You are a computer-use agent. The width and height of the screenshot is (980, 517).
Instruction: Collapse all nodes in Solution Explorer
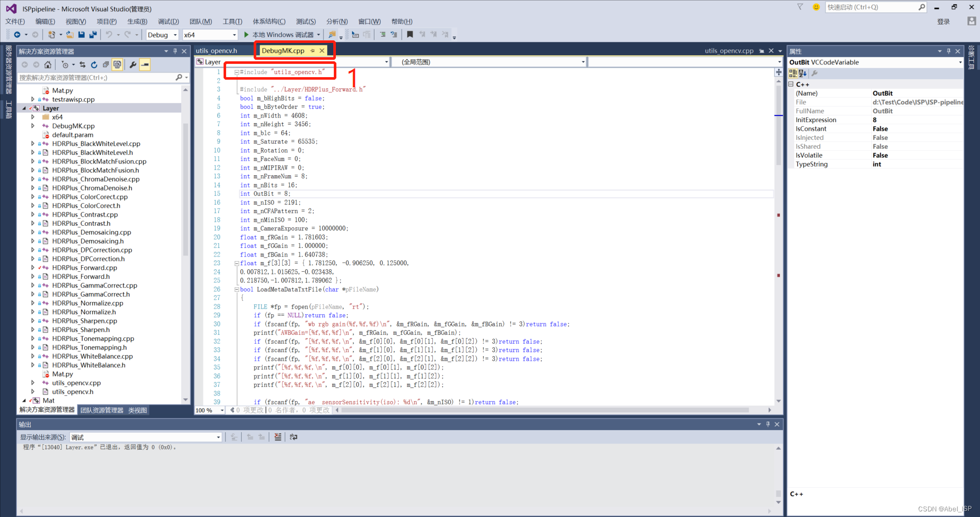pyautogui.click(x=106, y=64)
